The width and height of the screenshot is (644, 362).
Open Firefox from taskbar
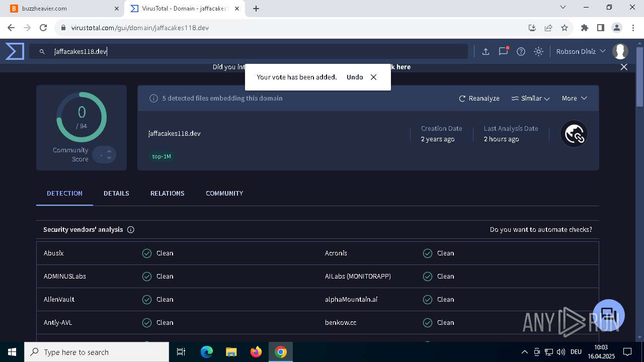point(256,352)
